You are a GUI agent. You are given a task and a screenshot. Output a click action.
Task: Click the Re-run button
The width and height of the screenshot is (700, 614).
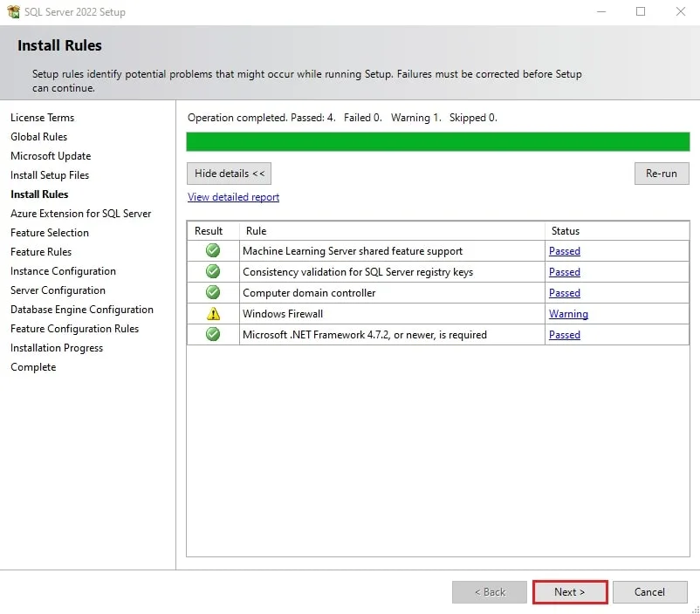click(x=661, y=173)
